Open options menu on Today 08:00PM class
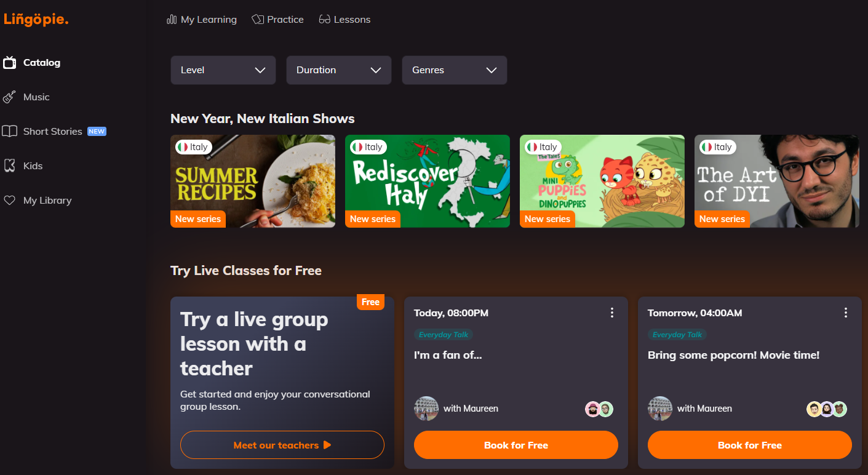 [611, 313]
